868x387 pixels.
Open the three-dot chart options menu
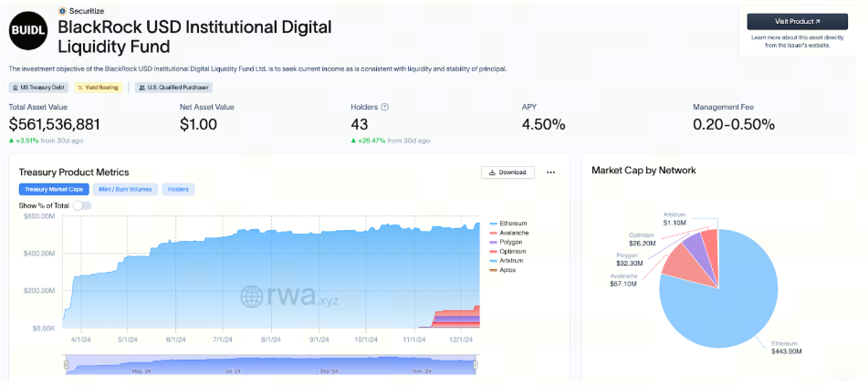click(550, 172)
